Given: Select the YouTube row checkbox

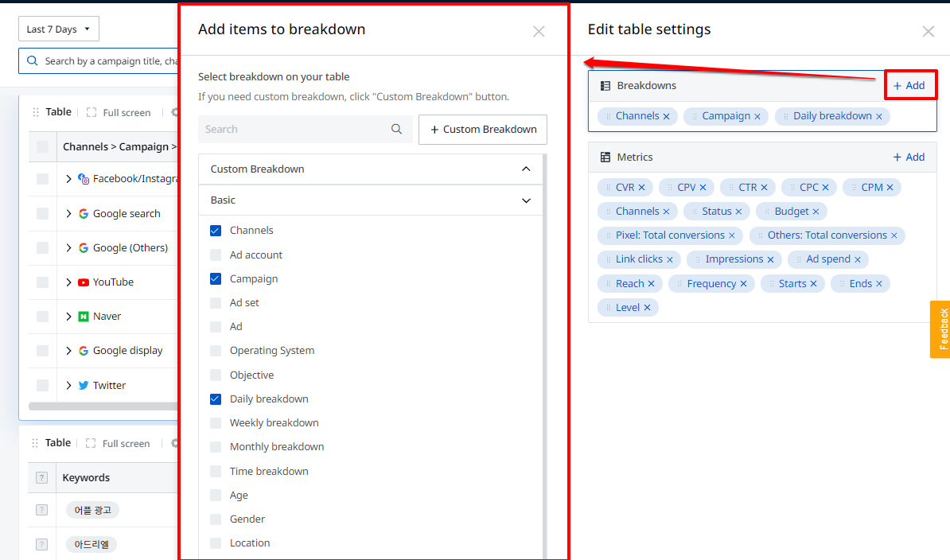Looking at the screenshot, I should (x=42, y=282).
